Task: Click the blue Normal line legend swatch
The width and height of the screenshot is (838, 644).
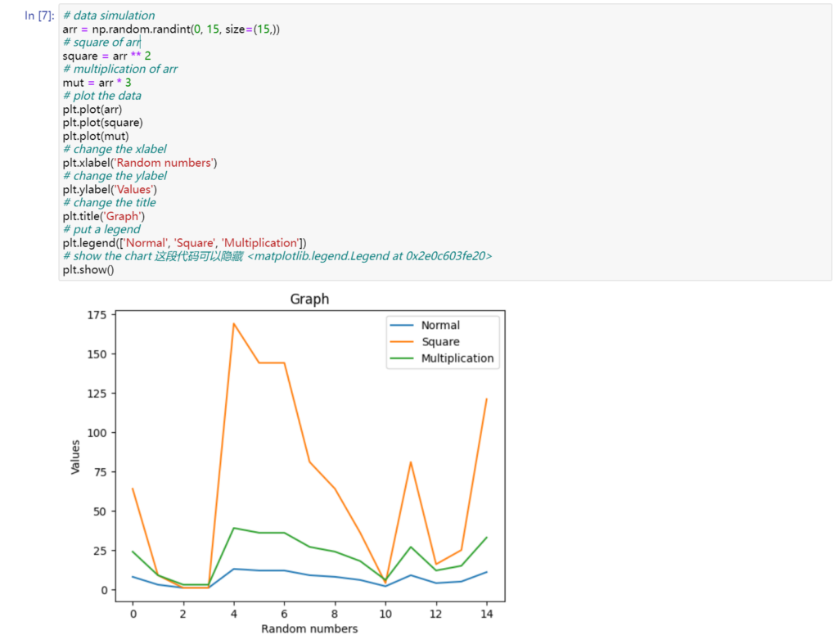Action: (401, 325)
